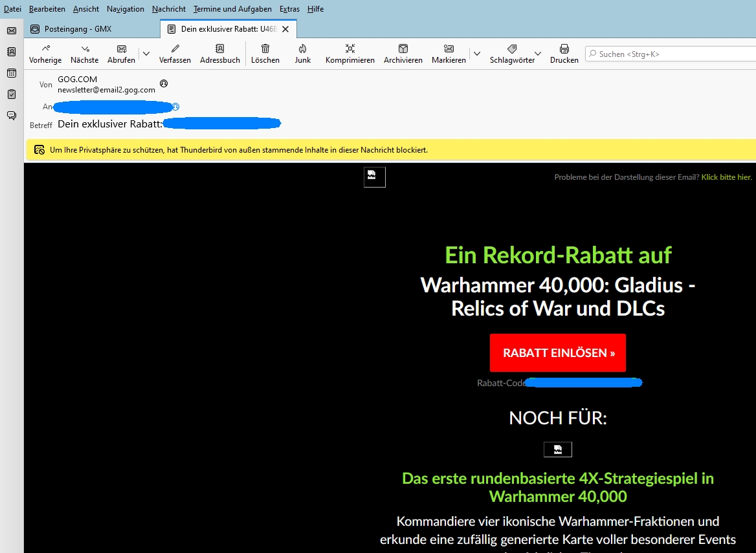Viewport: 756px width, 553px height.
Task: Compose a new message with Verfassen
Action: [175, 54]
